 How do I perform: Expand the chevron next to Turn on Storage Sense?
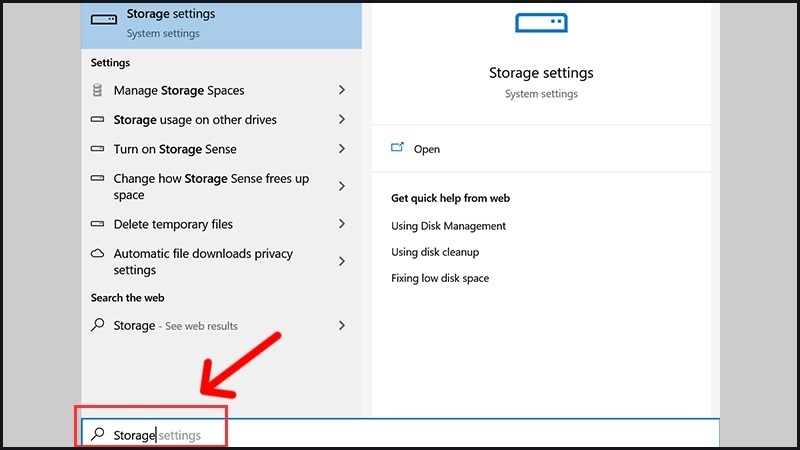coord(342,149)
